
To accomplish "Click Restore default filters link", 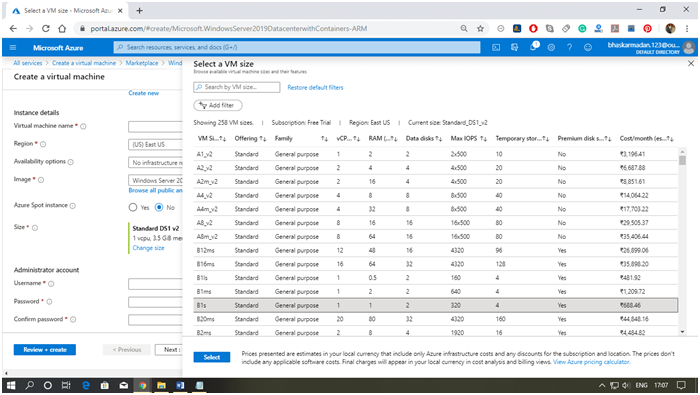I will [315, 87].
